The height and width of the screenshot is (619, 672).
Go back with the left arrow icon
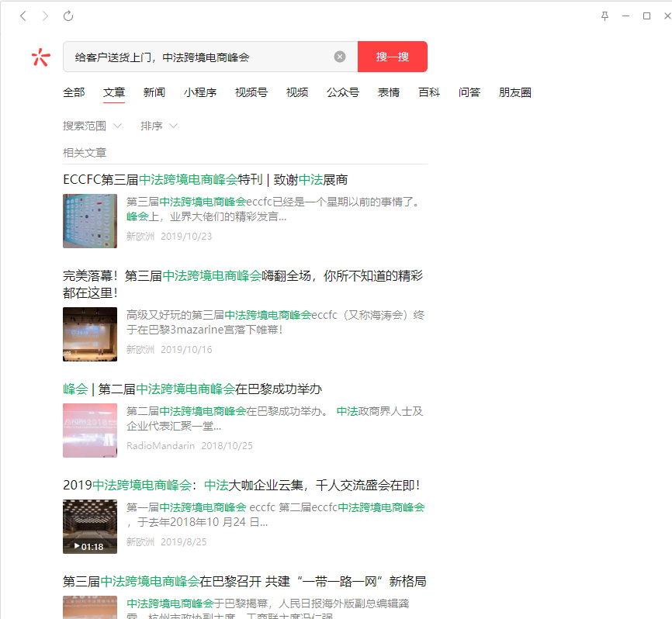pyautogui.click(x=23, y=16)
